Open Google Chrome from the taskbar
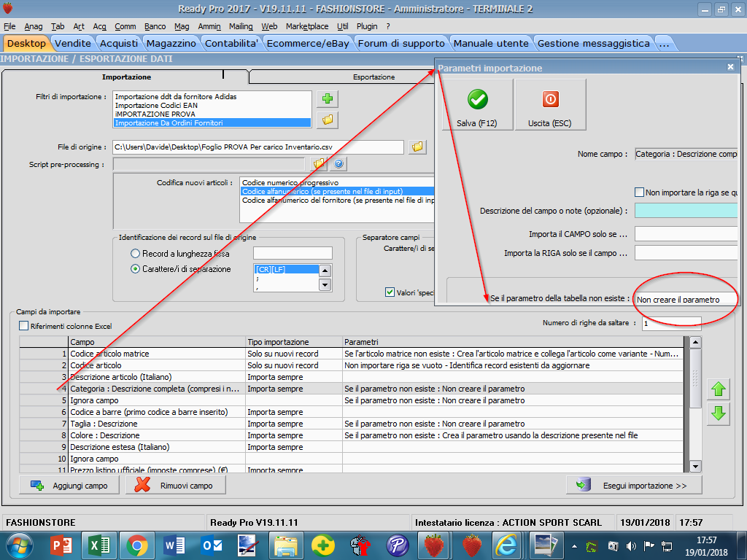This screenshot has height=560, width=747. pyautogui.click(x=136, y=545)
